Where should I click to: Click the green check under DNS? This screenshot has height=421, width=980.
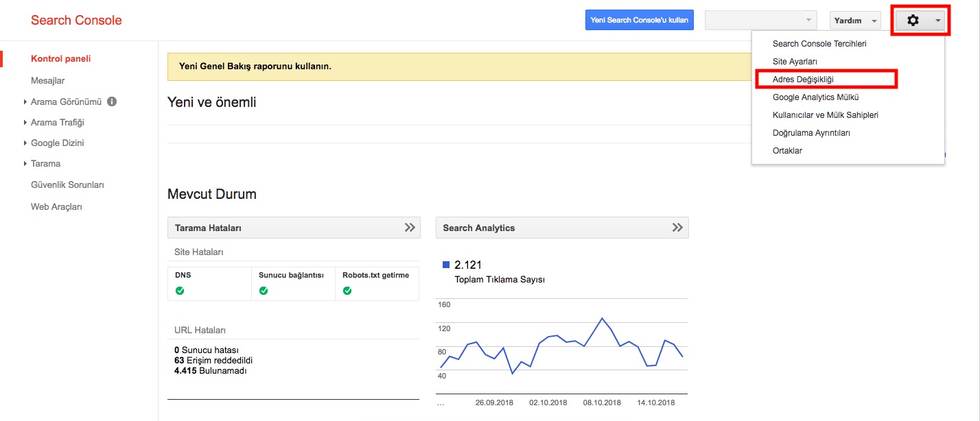point(180,291)
